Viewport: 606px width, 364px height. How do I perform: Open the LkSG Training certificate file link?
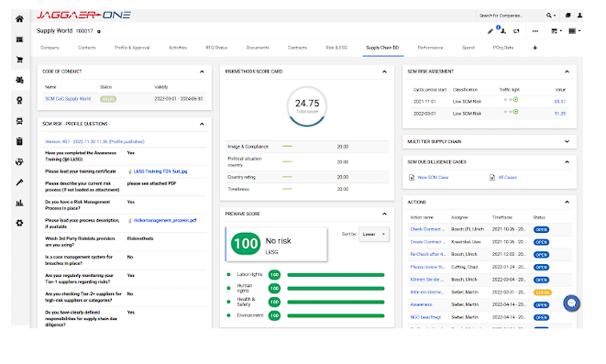160,171
